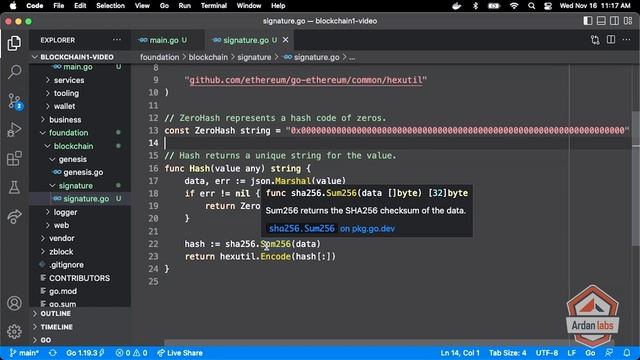Toggle primary side bar layout icon
Viewport: 640px width, 360px height.
click(587, 21)
